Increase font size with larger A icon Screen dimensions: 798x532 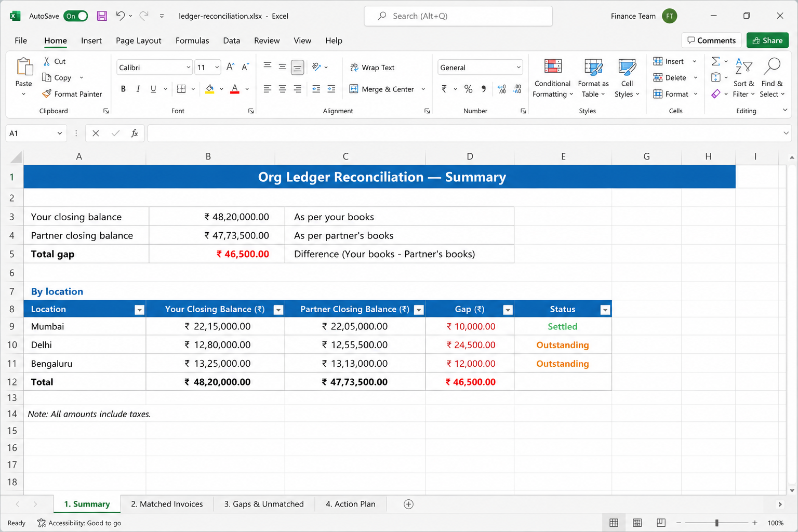pyautogui.click(x=230, y=67)
